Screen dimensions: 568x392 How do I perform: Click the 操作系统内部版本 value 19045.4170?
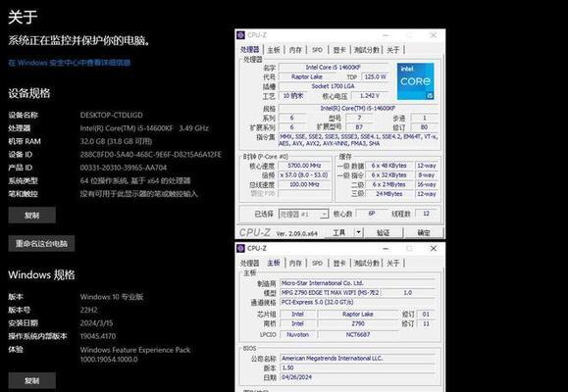coord(98,336)
